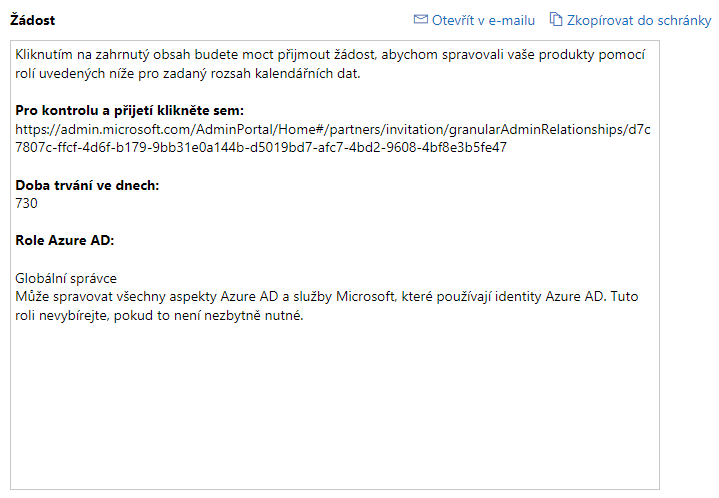
Task: Click the Doba trvání ve dnech label
Action: click(87, 185)
